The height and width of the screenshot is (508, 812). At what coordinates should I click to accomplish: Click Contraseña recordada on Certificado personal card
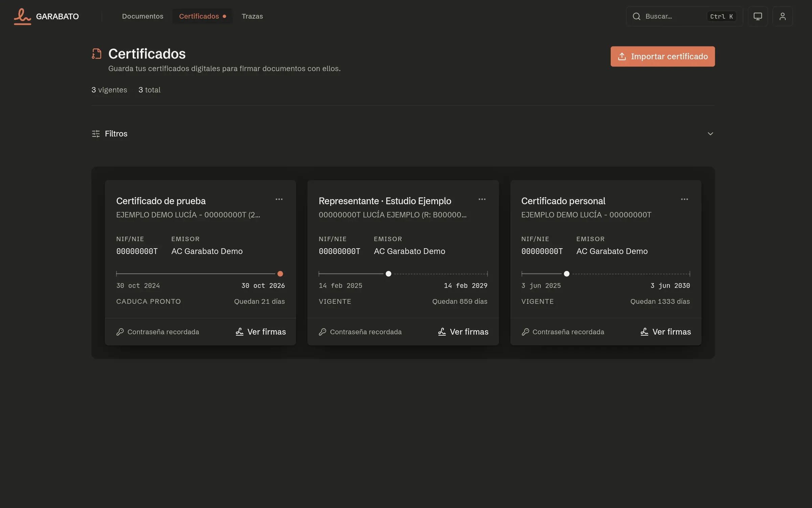568,332
